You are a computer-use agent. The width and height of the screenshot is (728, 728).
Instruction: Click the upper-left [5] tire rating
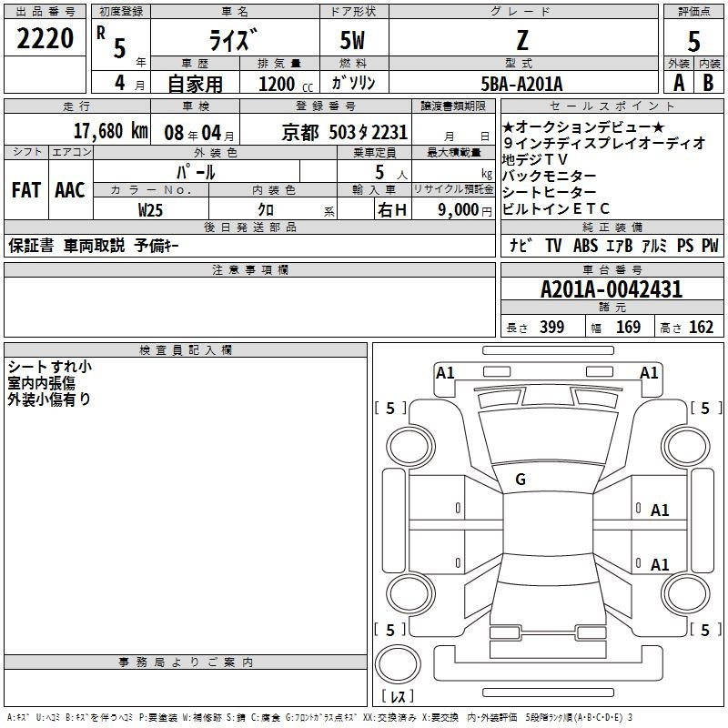[x=390, y=409]
